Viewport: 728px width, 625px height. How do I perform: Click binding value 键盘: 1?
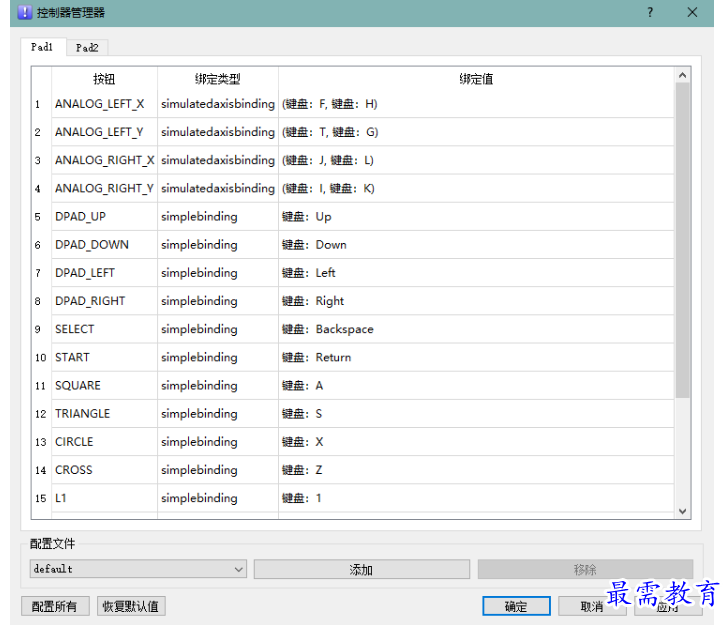click(x=476, y=498)
